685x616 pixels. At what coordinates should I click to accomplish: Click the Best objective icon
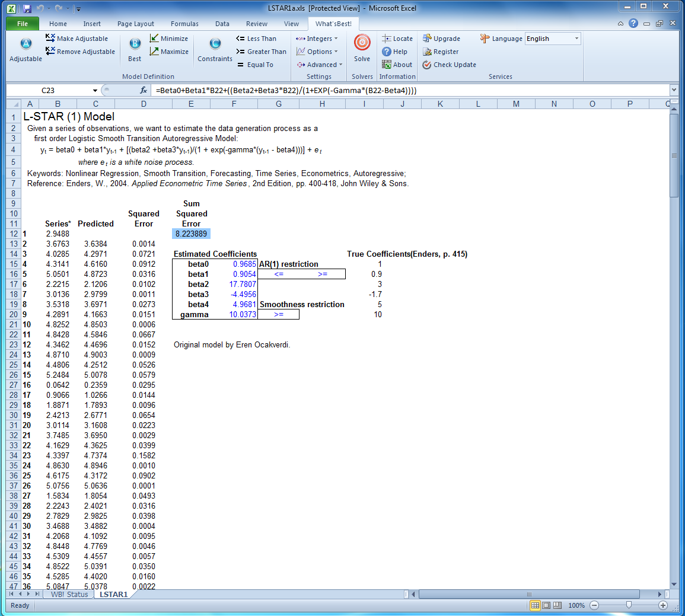click(x=135, y=44)
